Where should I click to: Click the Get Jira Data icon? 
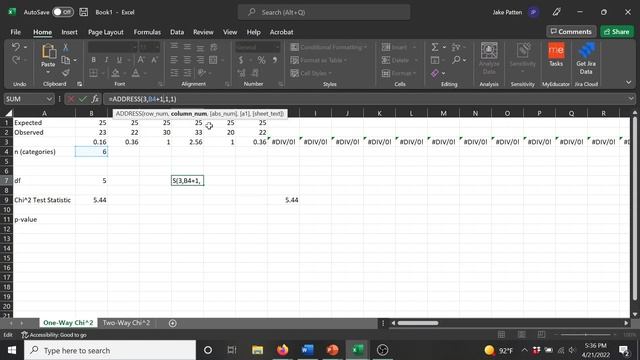pyautogui.click(x=586, y=58)
